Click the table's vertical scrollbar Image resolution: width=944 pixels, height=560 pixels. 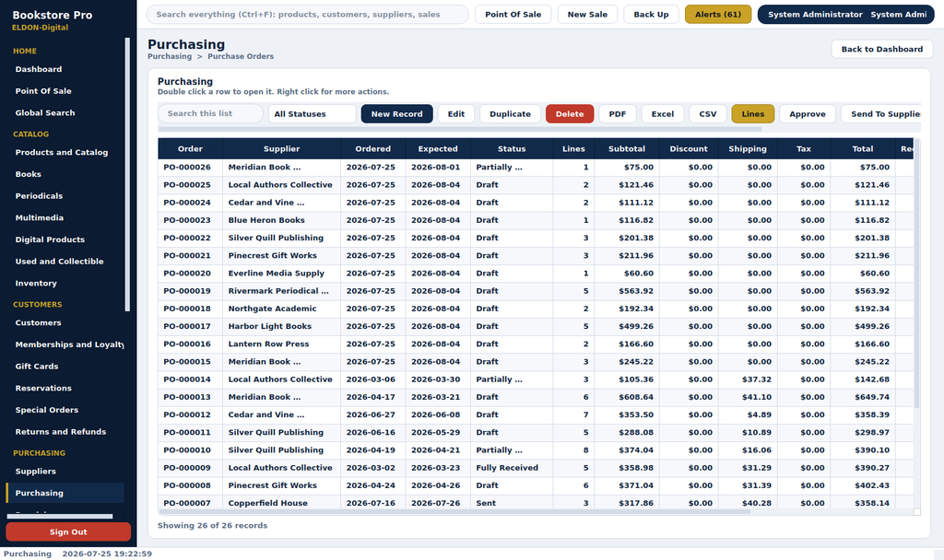tap(917, 274)
